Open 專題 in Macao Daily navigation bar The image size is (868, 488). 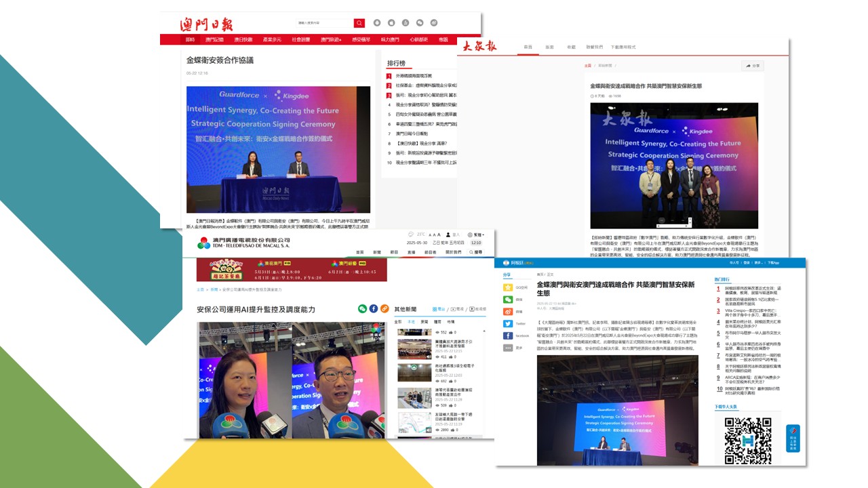(x=443, y=40)
